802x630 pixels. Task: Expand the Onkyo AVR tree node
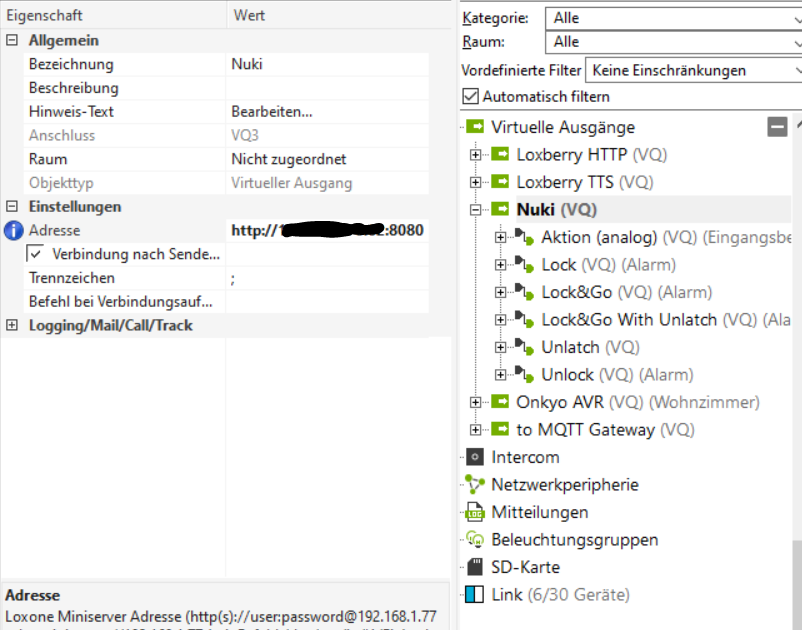tap(475, 402)
